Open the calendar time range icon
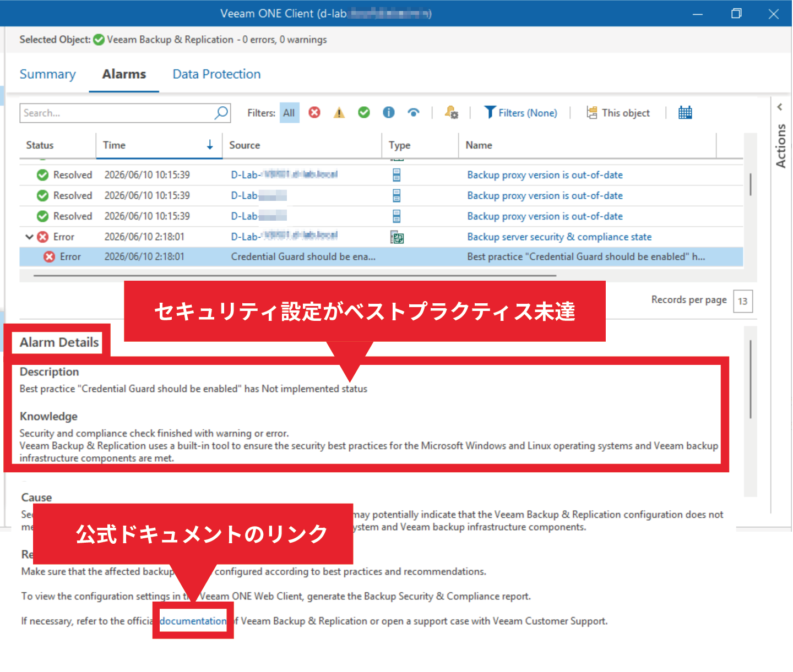The image size is (793, 672). click(x=685, y=113)
